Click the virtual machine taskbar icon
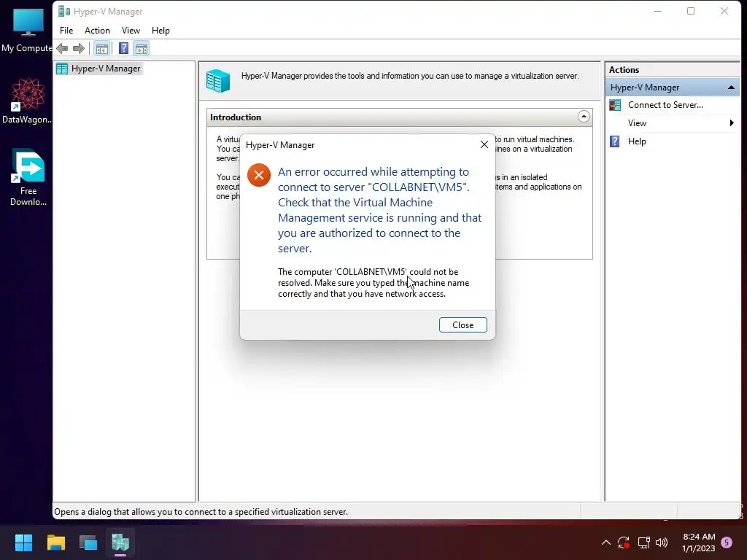Image resolution: width=747 pixels, height=560 pixels. (x=88, y=542)
